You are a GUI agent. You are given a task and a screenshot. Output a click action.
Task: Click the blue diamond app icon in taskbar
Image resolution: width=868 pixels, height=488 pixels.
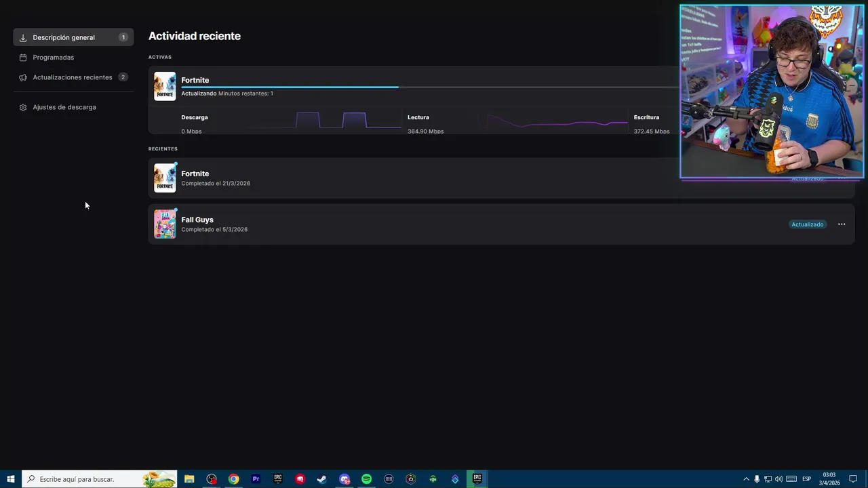(x=455, y=479)
